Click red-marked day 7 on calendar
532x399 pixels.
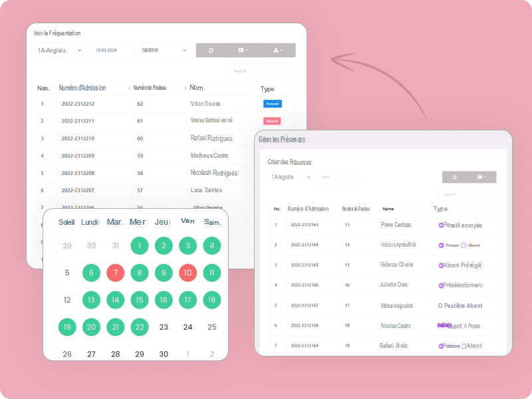click(115, 273)
